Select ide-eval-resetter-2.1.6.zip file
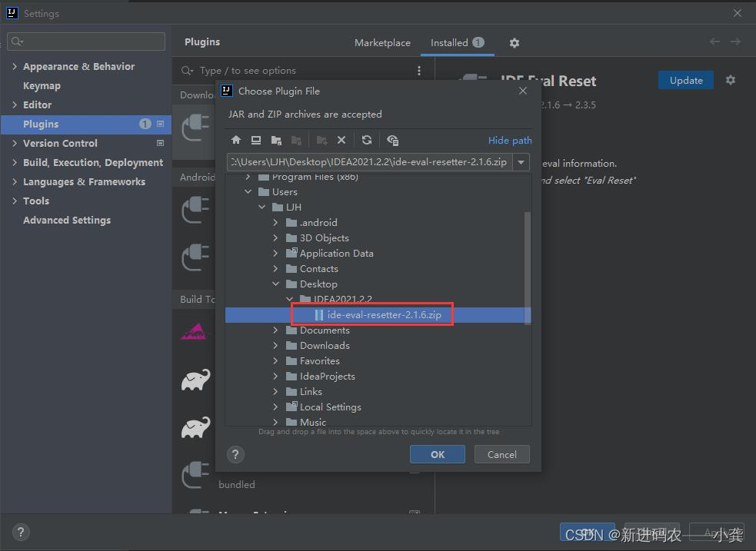The image size is (756, 551). point(378,315)
